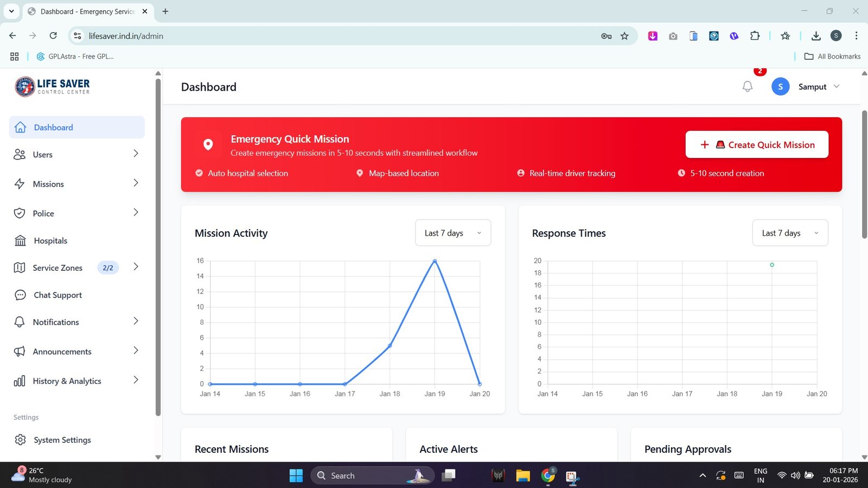Click the Chat Support speech bubble icon
This screenshot has height=488, width=868.
pos(20,295)
